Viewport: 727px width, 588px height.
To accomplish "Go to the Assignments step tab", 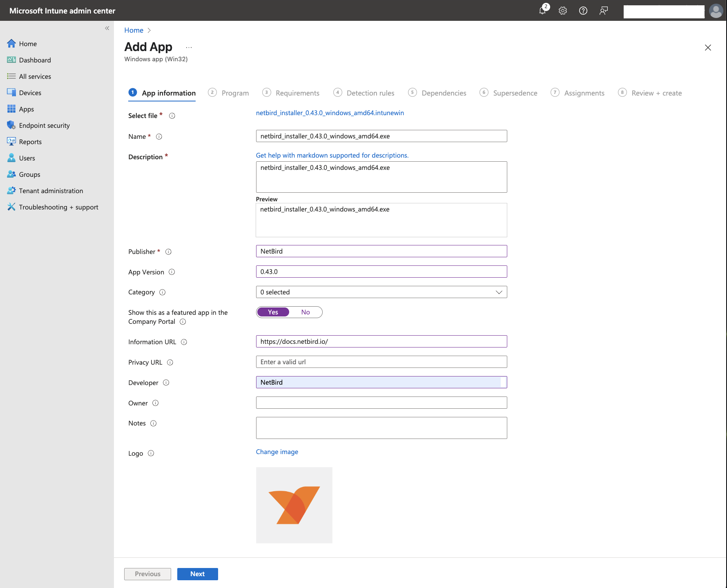I will pos(584,93).
